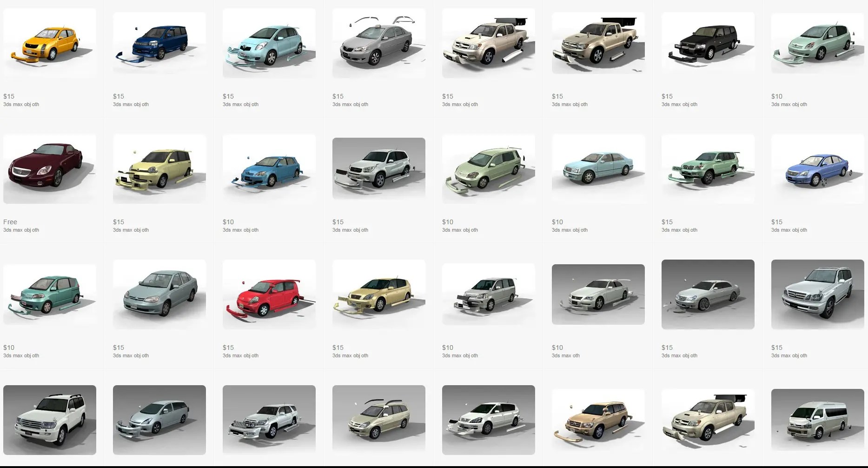View the blue Premio sedan, second row right corner
The image size is (868, 468).
coord(817,168)
